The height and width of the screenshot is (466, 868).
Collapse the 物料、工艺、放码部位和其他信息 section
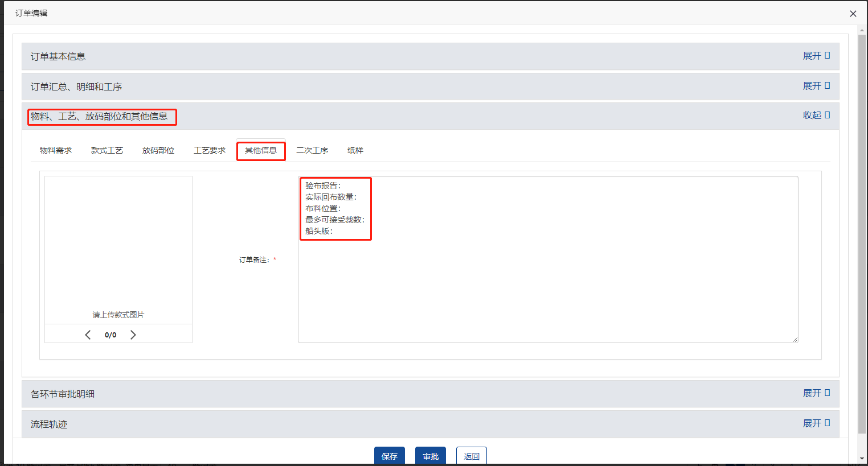coord(816,115)
